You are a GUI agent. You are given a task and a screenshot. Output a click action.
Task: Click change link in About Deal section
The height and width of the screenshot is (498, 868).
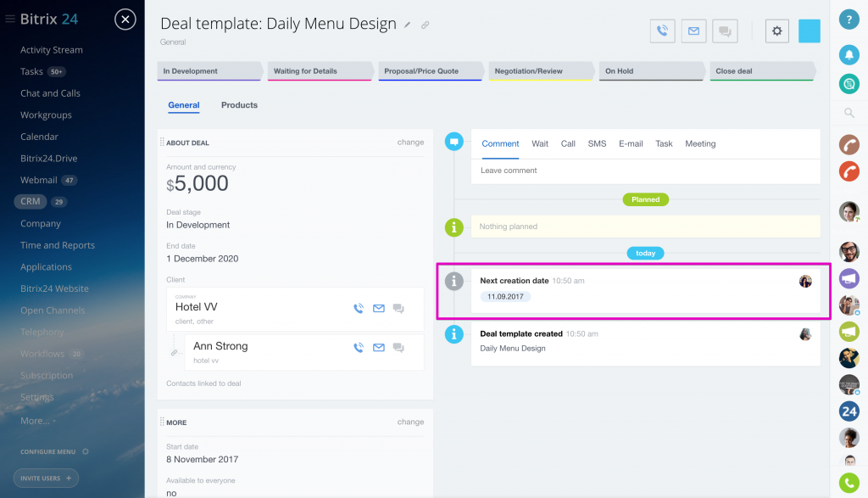point(410,143)
